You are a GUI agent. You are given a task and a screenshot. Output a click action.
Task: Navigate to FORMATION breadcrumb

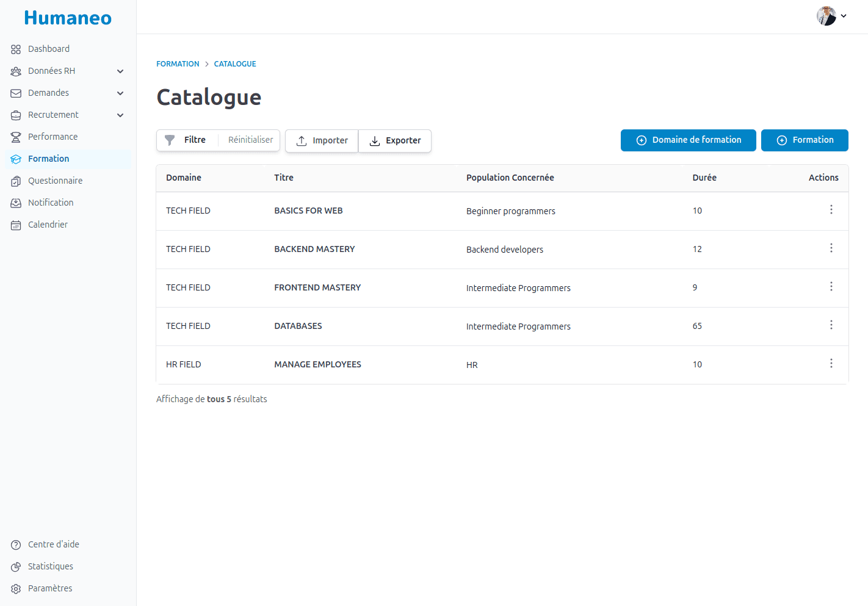[x=178, y=63]
